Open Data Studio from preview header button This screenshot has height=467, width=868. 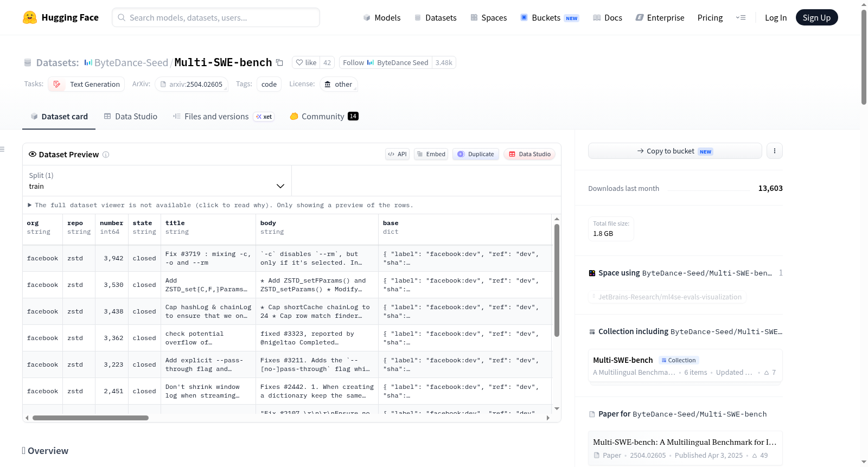pos(529,154)
